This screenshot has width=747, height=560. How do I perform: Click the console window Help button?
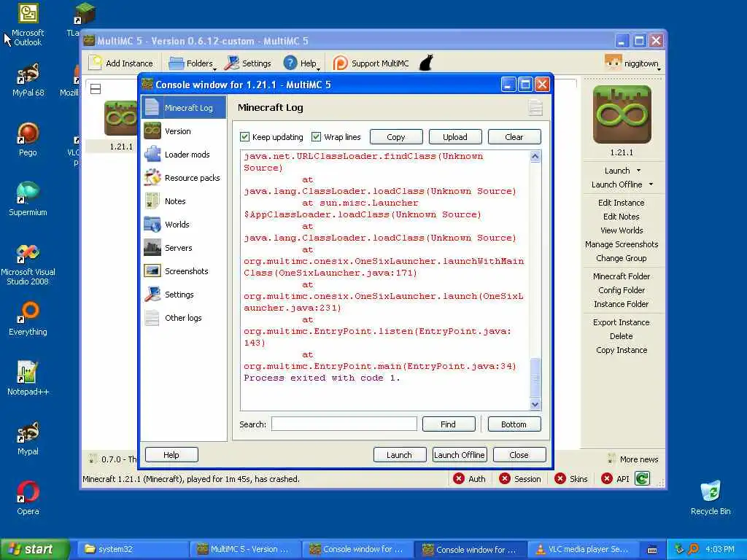(x=171, y=455)
